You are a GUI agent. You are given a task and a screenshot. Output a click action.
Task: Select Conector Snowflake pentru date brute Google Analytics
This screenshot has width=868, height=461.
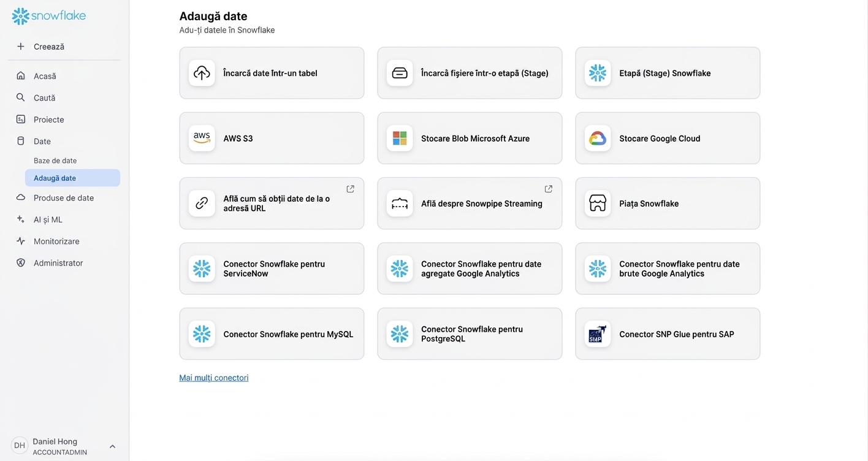(679, 269)
